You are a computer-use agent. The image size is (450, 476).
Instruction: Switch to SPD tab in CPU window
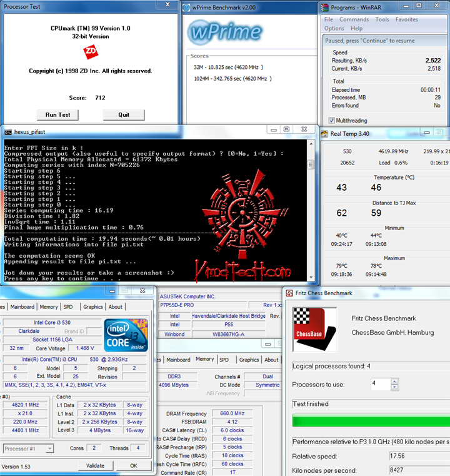point(68,307)
